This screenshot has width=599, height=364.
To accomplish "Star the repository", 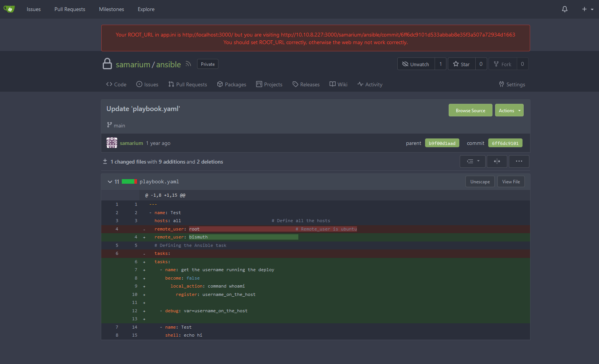I will [462, 64].
